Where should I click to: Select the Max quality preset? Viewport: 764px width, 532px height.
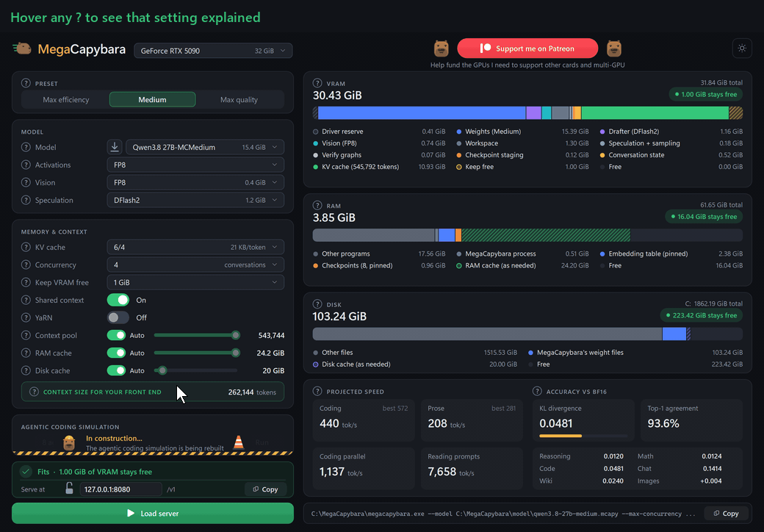[x=239, y=99]
